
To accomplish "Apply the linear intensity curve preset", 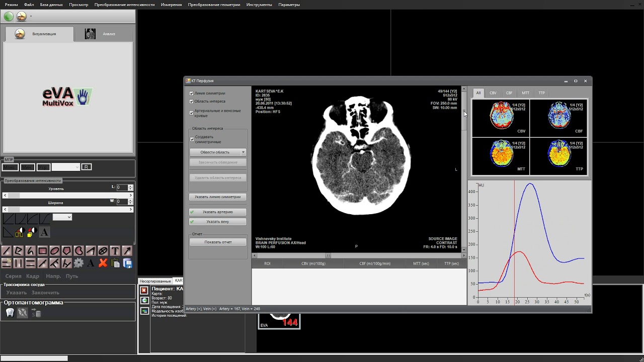I will [x=9, y=219].
